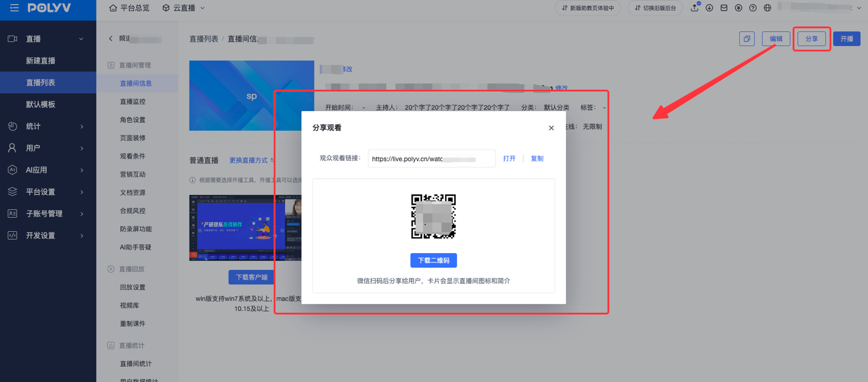
Task: Open the 平台总览 home page
Action: click(129, 8)
